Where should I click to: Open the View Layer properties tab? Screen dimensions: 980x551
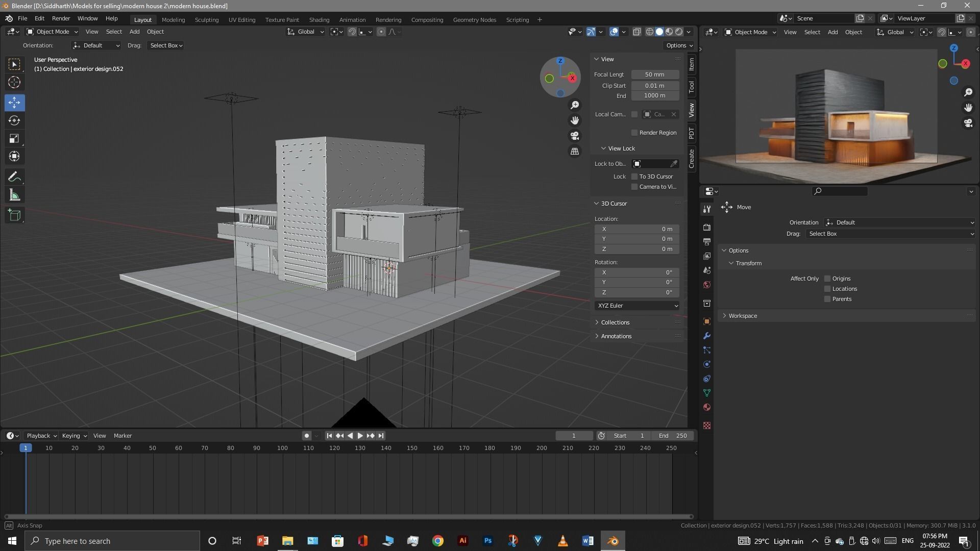click(707, 256)
